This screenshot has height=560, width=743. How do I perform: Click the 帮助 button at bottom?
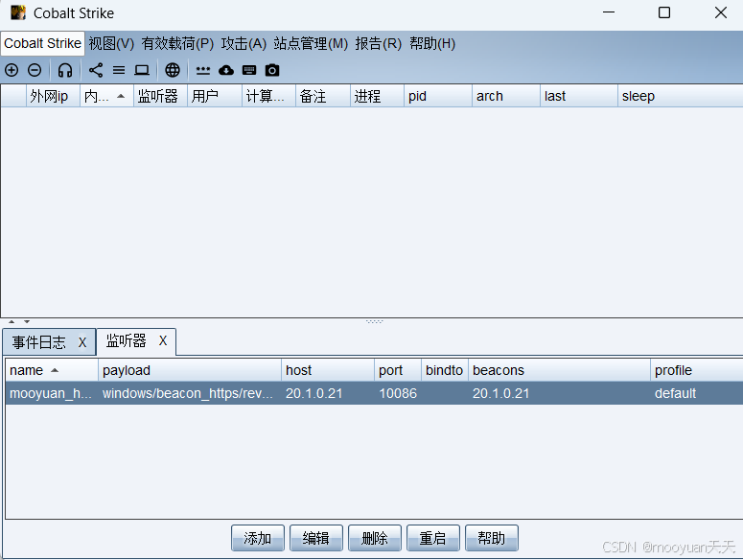click(492, 538)
